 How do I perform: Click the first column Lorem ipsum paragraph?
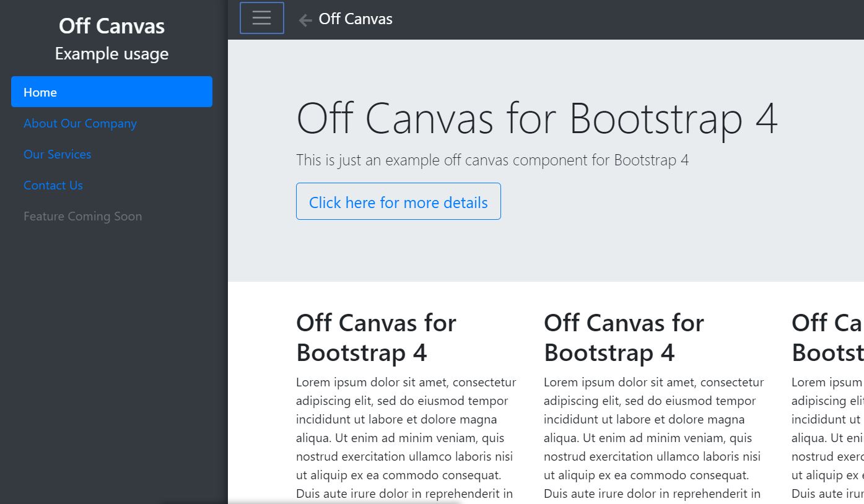pos(406,438)
